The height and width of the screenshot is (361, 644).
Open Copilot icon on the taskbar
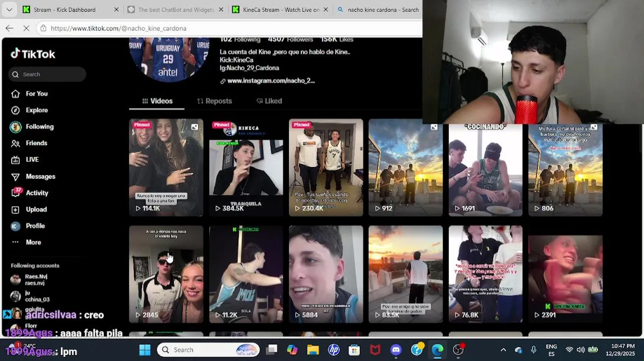pos(292,350)
